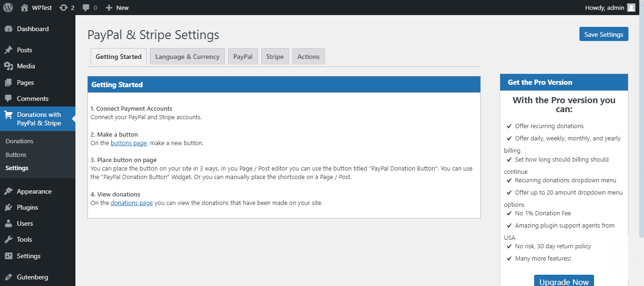The width and height of the screenshot is (644, 286).
Task: Click the updates count 2
Action: 73,8
